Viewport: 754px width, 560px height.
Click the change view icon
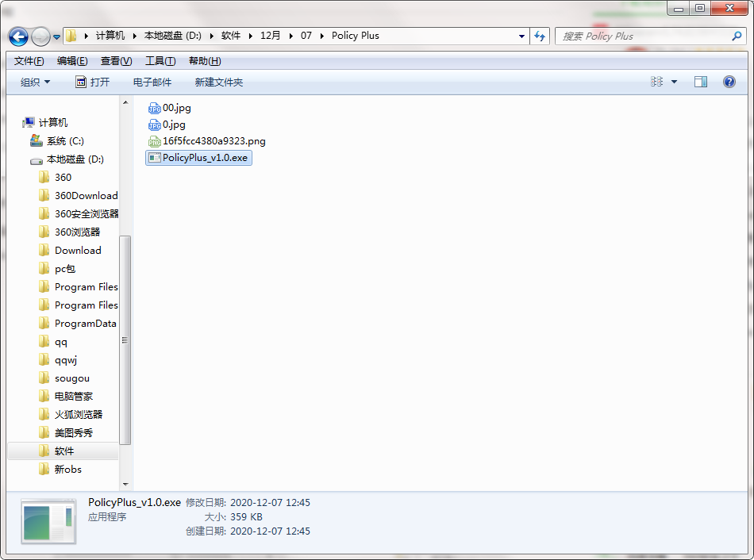click(x=656, y=82)
